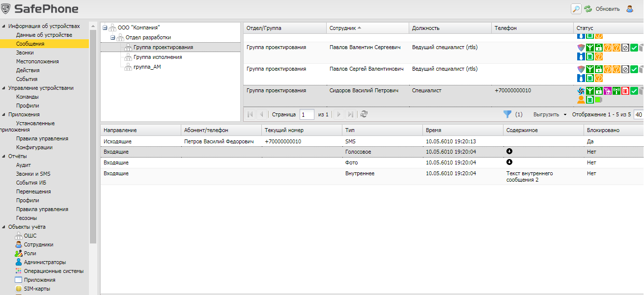Open SIM-карты in sidebar
The width and height of the screenshot is (644, 295).
pyautogui.click(x=37, y=289)
